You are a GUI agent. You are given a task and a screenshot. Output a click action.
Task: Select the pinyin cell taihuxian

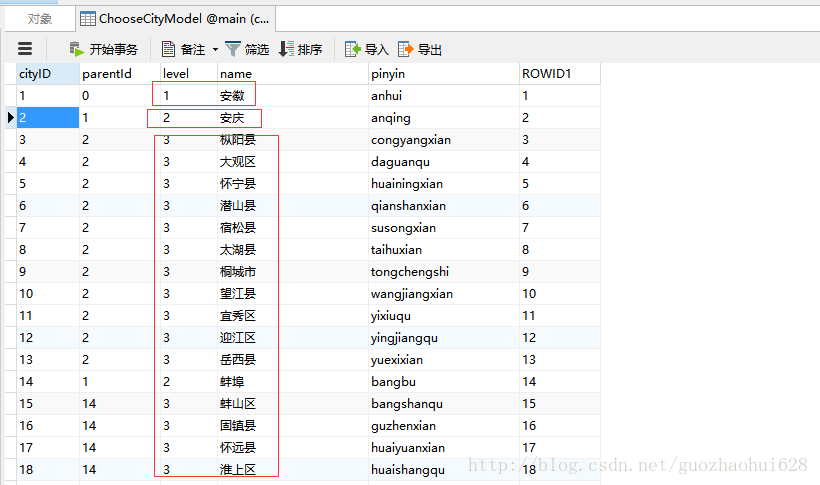[444, 250]
